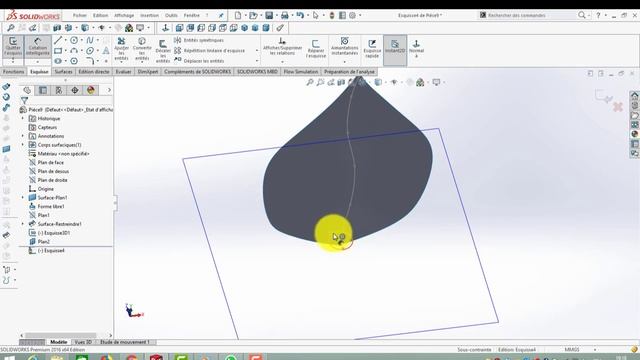This screenshot has width=640, height=360.
Task: Open the Outils menu
Action: 171,15
